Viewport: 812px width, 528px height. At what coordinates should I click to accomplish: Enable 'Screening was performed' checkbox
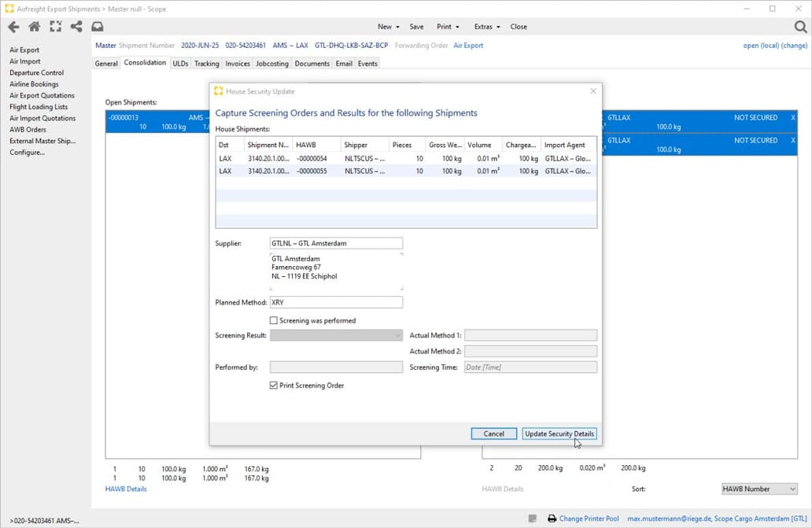[274, 320]
